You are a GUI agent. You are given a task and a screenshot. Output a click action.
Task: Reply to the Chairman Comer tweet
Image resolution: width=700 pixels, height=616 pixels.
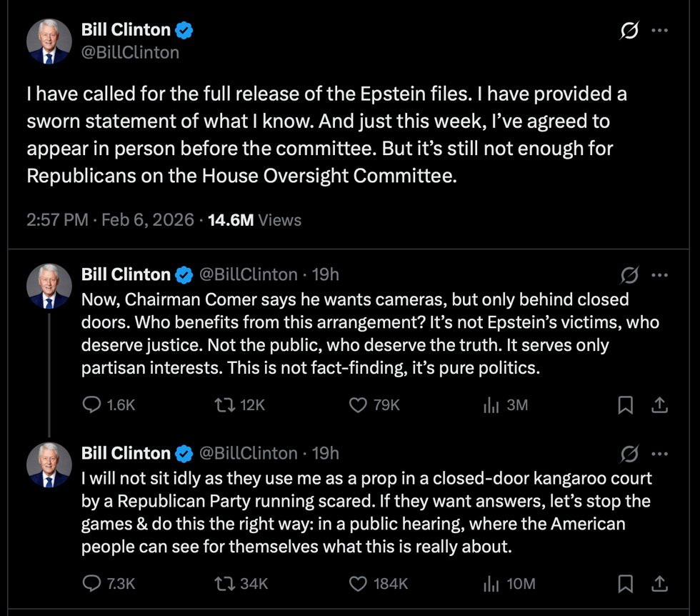click(x=92, y=405)
